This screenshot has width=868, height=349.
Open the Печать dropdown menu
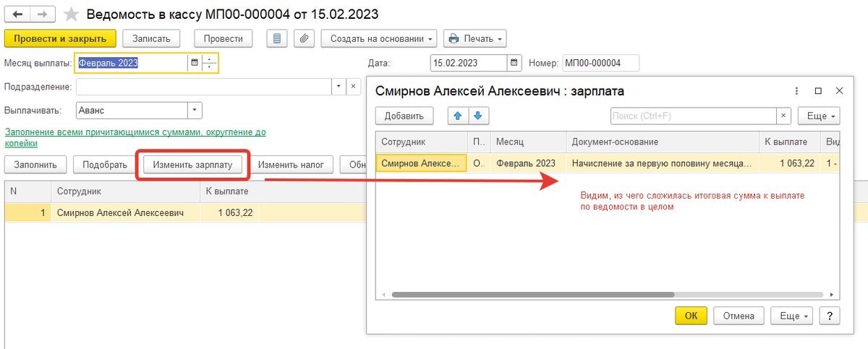pos(475,38)
